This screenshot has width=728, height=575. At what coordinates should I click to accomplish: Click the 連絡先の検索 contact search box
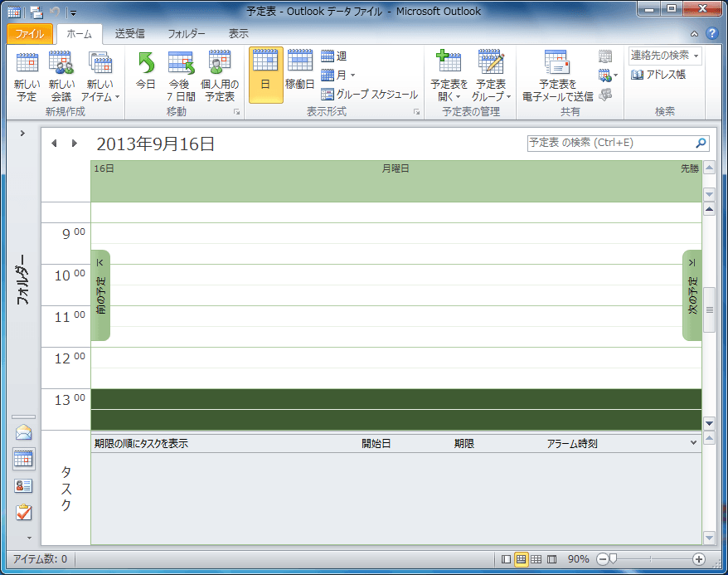[x=664, y=56]
